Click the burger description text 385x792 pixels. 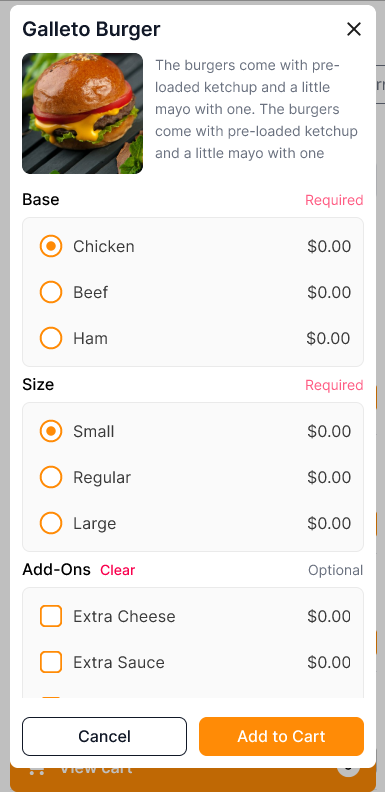[x=257, y=109]
